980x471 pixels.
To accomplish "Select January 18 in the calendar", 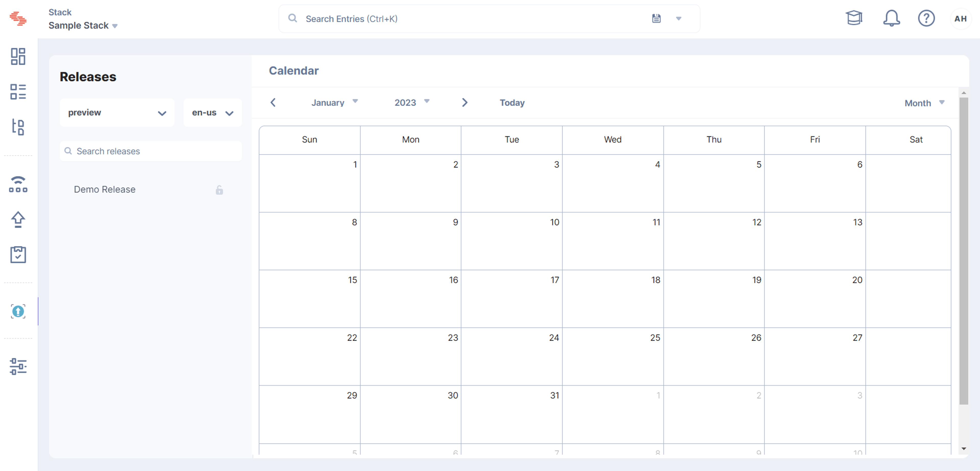I will (x=613, y=299).
